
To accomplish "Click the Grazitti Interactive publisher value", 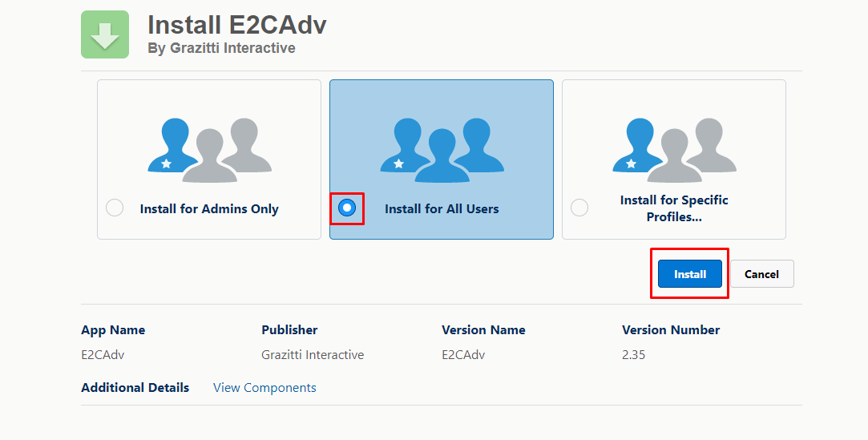I will point(313,355).
